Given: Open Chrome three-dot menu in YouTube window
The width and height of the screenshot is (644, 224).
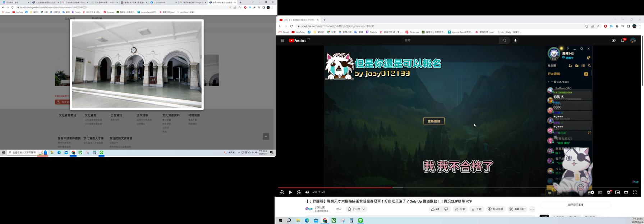Looking at the screenshot, I should click(640, 26).
